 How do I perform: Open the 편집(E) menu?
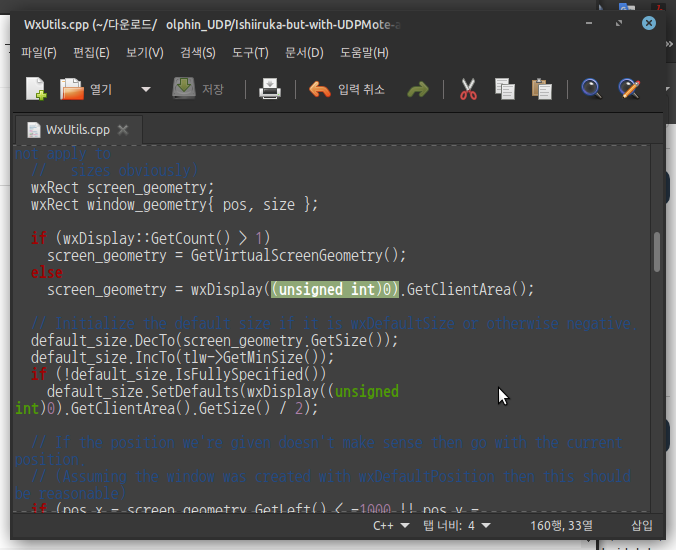click(x=91, y=53)
